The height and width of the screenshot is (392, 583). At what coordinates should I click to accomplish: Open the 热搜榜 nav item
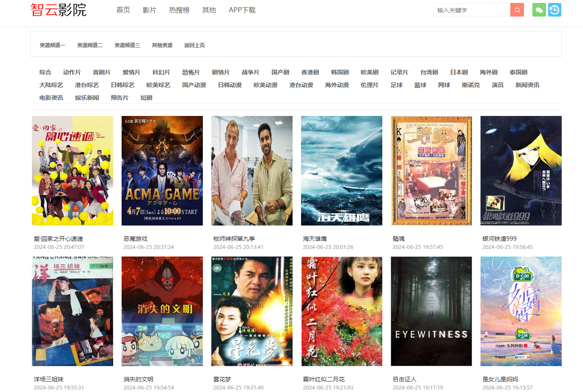click(179, 10)
